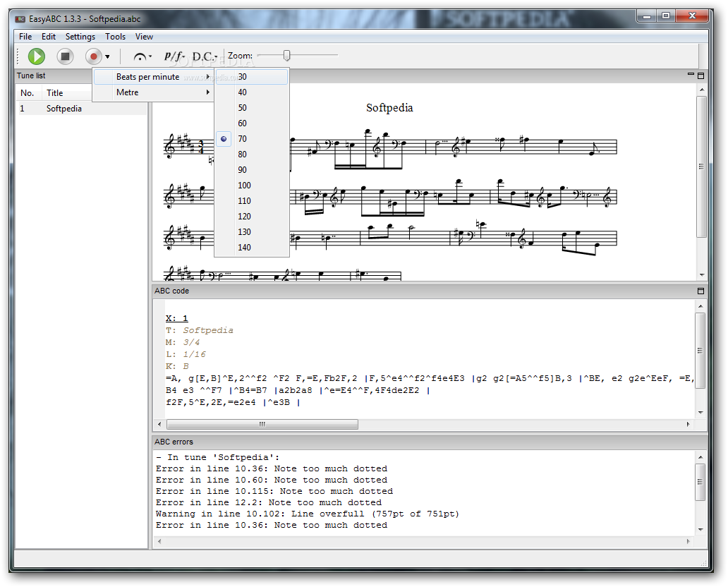Click ABC code scrollbar right arrow
Screen dimensions: 728x587
[688, 425]
